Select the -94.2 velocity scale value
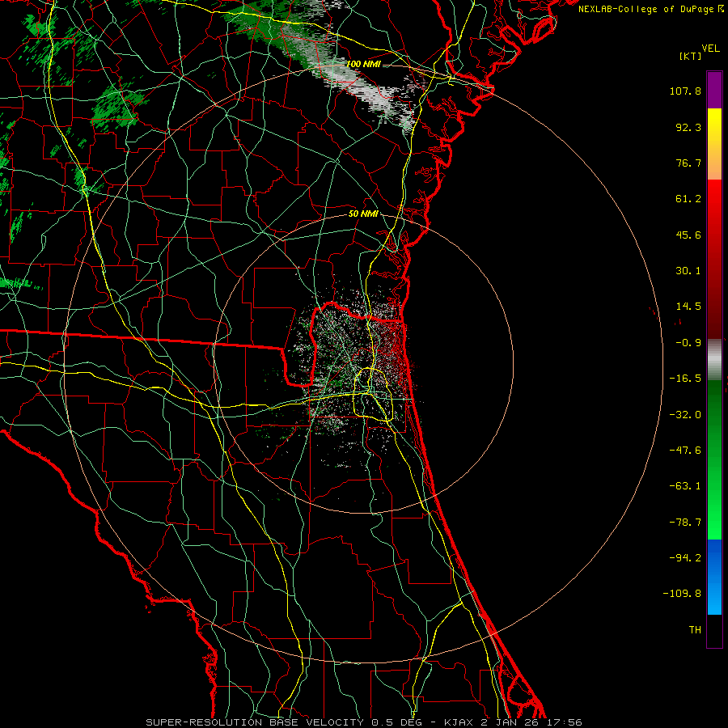This screenshot has width=728, height=728. [685, 558]
